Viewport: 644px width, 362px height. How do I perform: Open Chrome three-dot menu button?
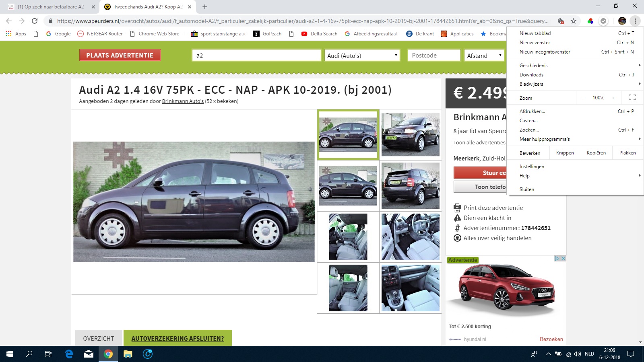point(635,21)
